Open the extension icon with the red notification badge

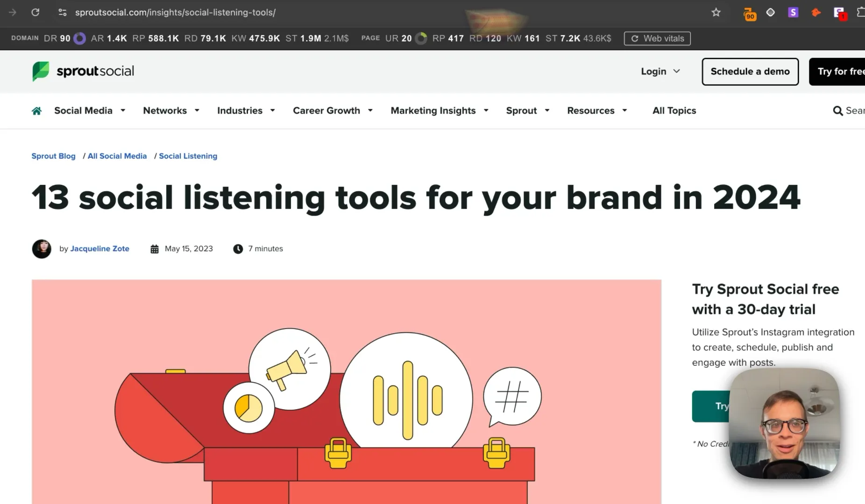[840, 13]
